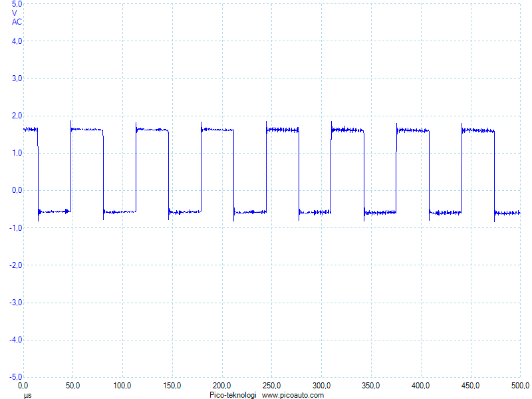The width and height of the screenshot is (532, 399).
Task: Click the µs time unit label
Action: (28, 395)
